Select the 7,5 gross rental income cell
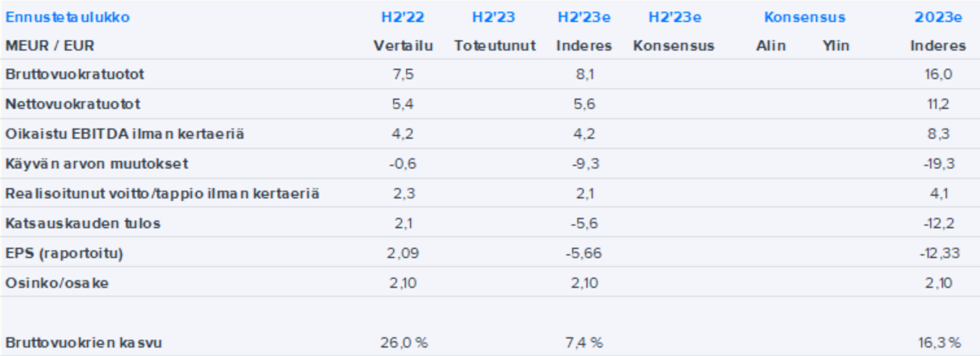This screenshot has height=356, width=980. [x=402, y=75]
